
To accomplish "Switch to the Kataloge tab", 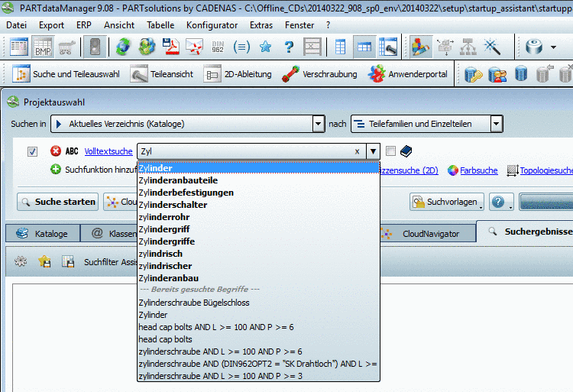I will 43,234.
